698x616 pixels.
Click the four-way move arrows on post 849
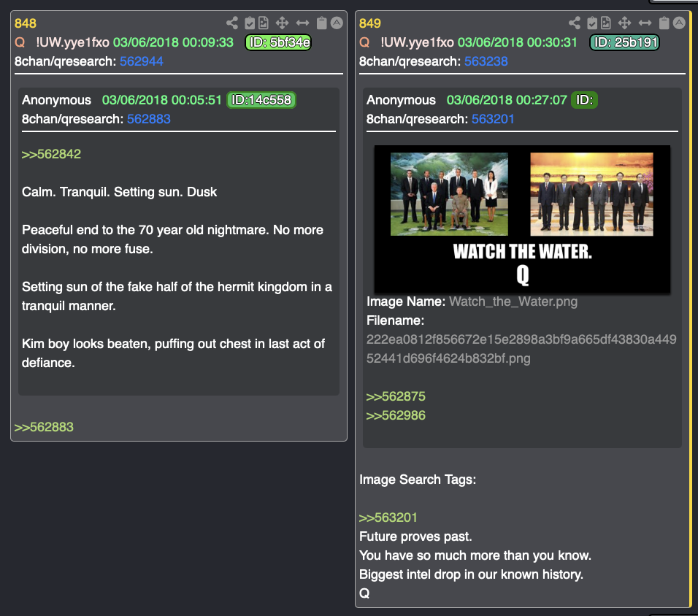tap(624, 23)
